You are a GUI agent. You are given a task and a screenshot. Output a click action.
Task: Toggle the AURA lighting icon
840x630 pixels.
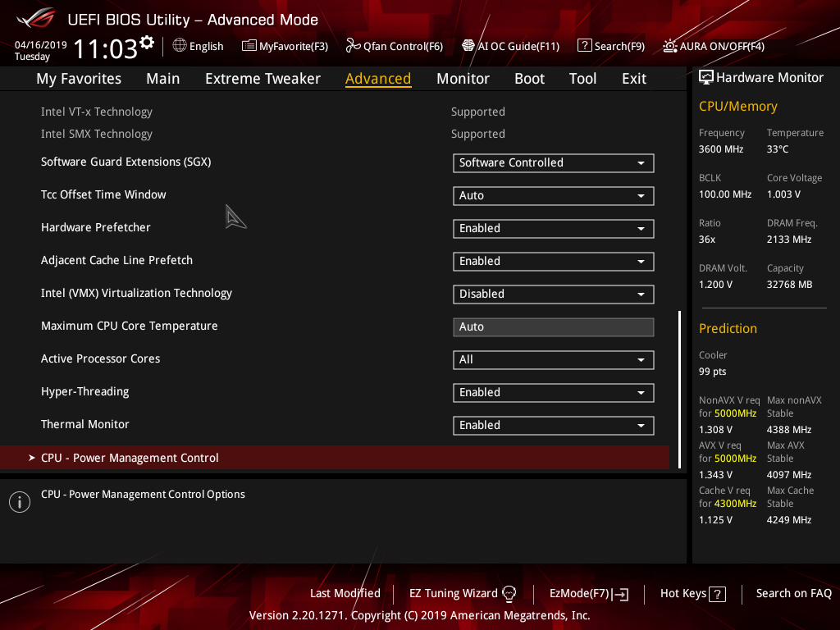coord(669,46)
